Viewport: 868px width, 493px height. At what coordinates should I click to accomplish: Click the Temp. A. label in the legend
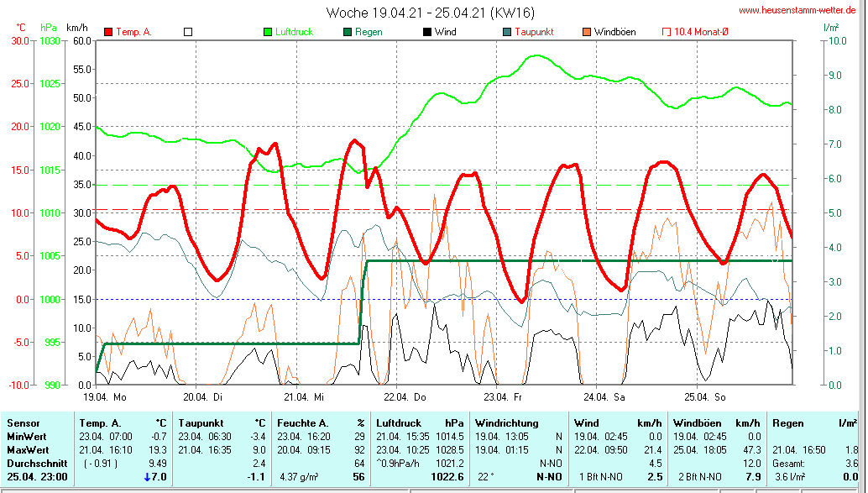[133, 32]
